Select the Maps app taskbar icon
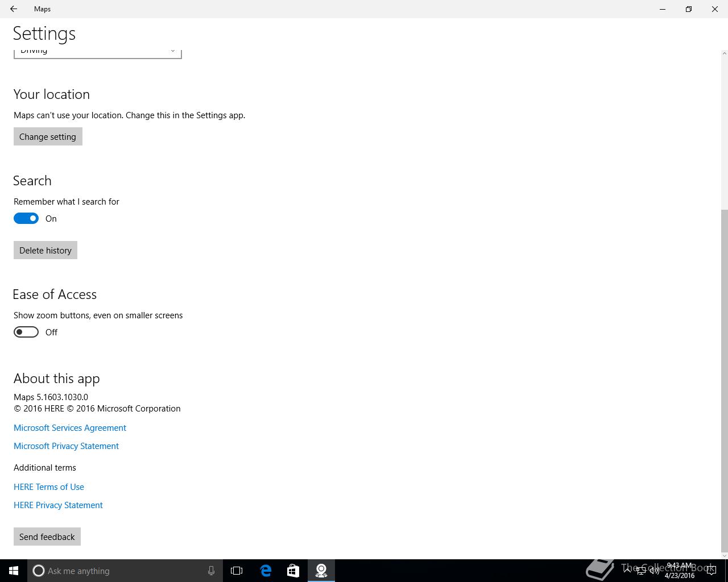The width and height of the screenshot is (728, 582). 321,571
